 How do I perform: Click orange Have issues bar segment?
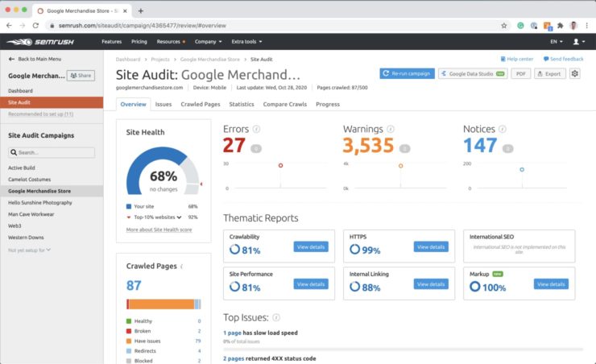(162, 304)
